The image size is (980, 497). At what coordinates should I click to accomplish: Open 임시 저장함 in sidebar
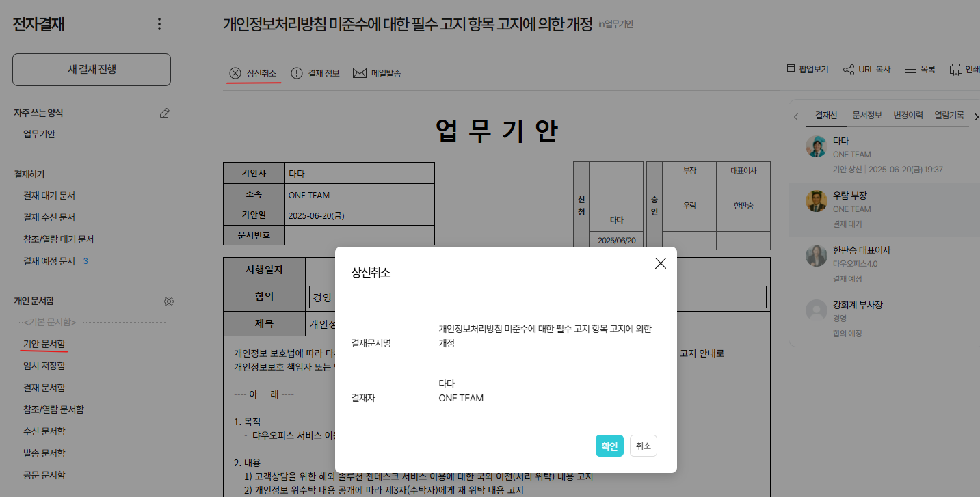click(44, 366)
